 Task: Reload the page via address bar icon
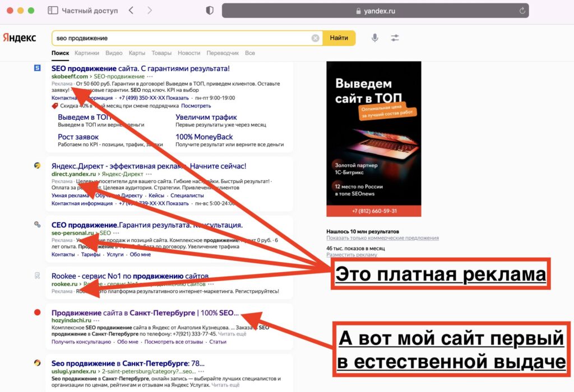pyautogui.click(x=522, y=11)
